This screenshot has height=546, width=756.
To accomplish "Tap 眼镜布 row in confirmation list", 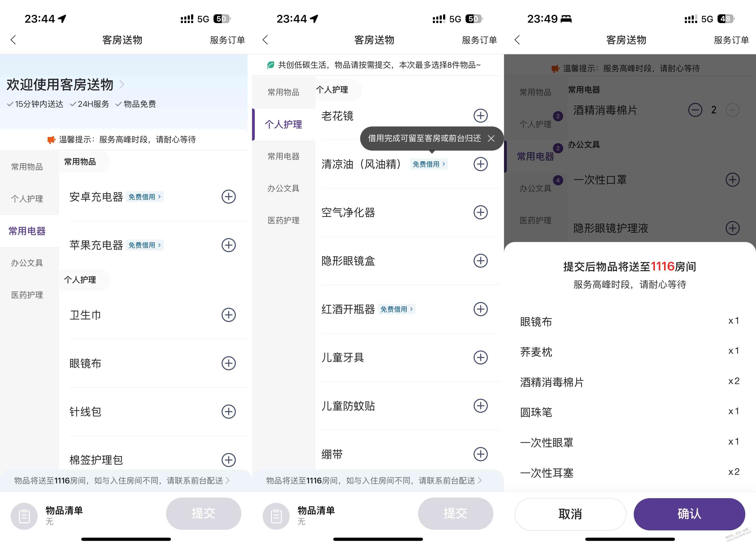I will pyautogui.click(x=630, y=321).
